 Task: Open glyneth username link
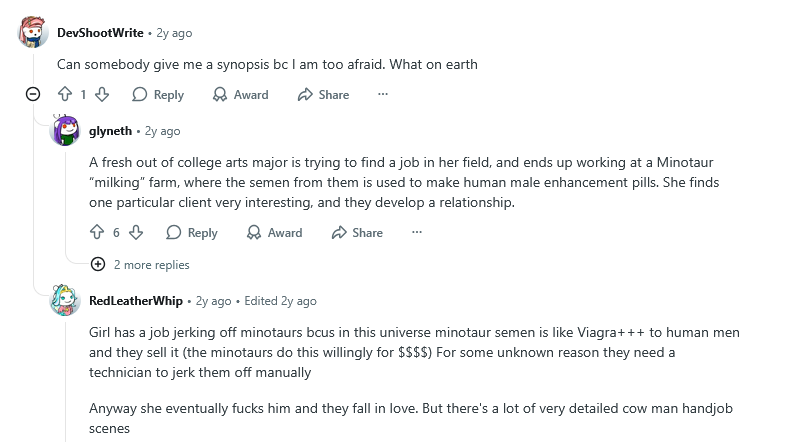click(x=110, y=131)
